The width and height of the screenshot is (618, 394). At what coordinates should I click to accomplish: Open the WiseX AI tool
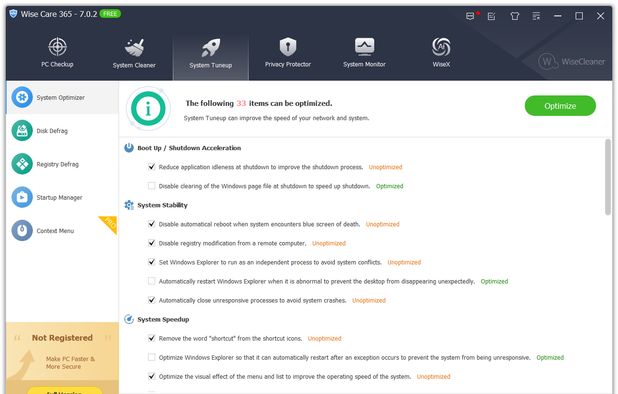(441, 52)
